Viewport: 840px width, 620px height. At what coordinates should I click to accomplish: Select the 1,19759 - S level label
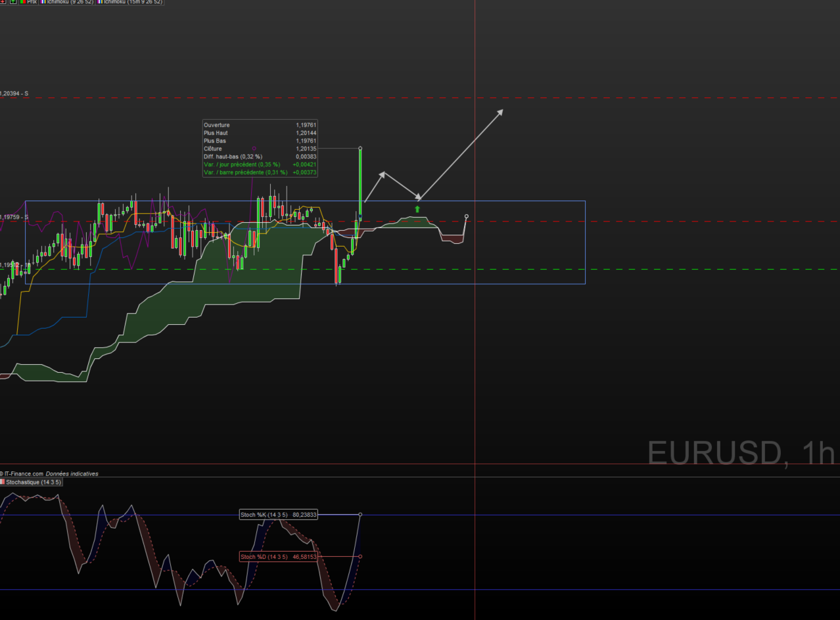[13, 216]
